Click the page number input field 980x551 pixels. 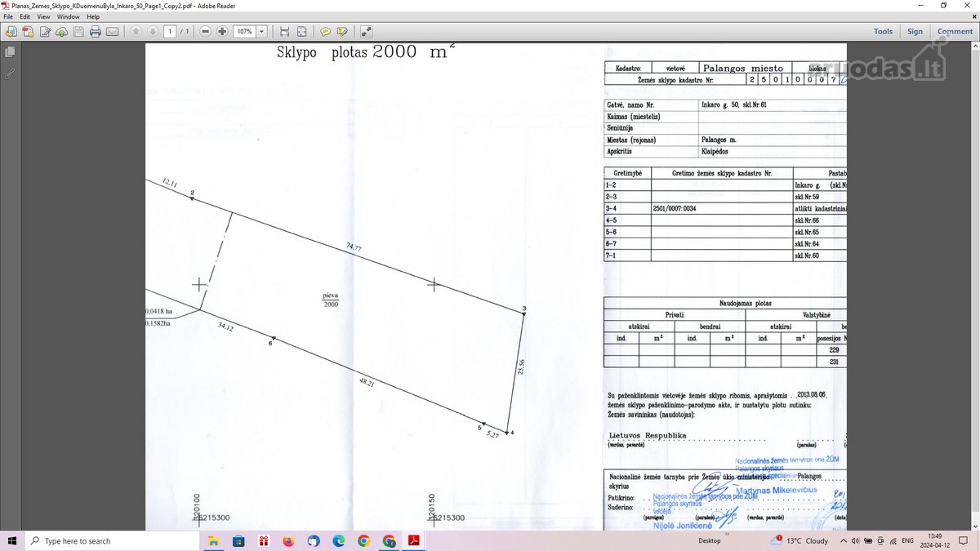point(169,32)
